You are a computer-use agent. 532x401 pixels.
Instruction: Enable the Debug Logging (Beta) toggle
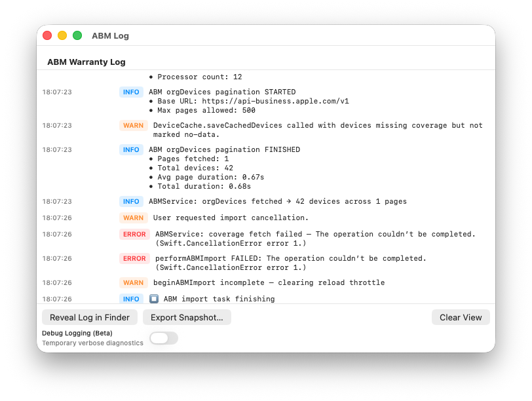tap(163, 338)
